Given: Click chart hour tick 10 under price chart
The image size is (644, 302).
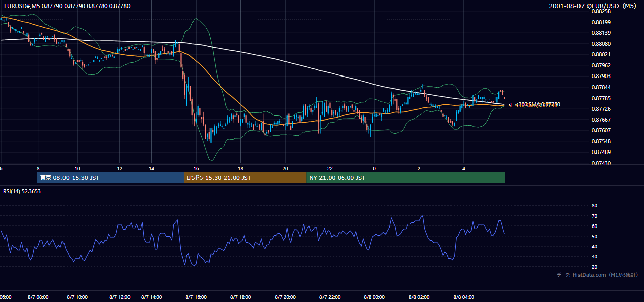Looking at the screenshot, I should pos(77,168).
